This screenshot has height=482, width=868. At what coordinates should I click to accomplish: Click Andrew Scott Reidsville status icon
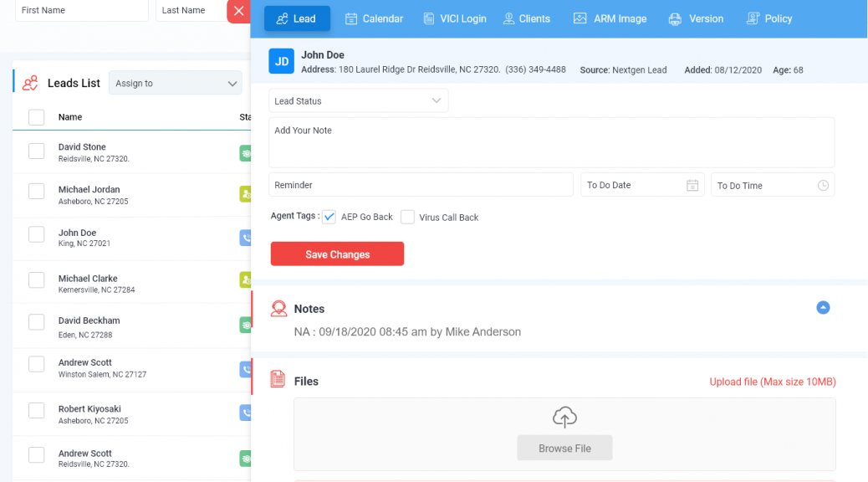coord(245,459)
